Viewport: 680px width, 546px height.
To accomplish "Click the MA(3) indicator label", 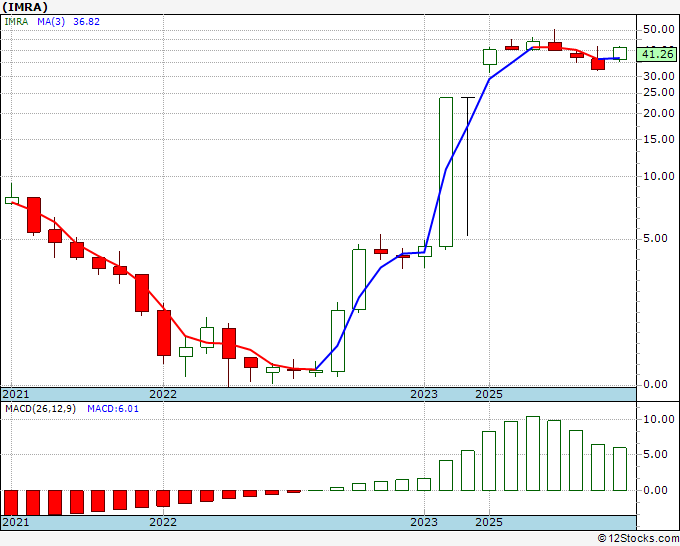I will [51, 21].
